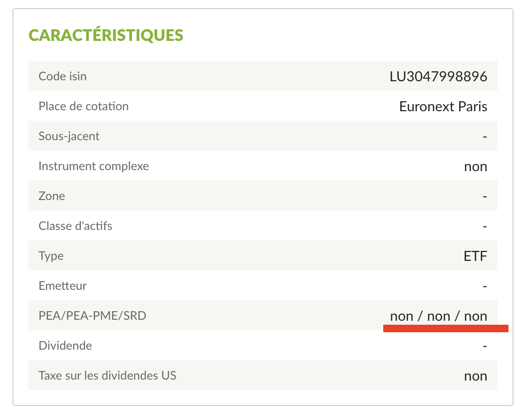Click the CARACTÉRISTIQUES section heading

(106, 35)
